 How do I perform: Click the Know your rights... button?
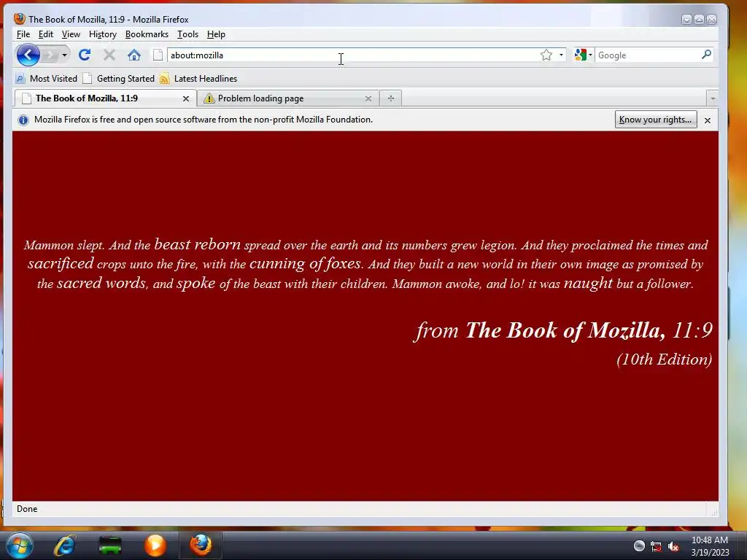656,120
